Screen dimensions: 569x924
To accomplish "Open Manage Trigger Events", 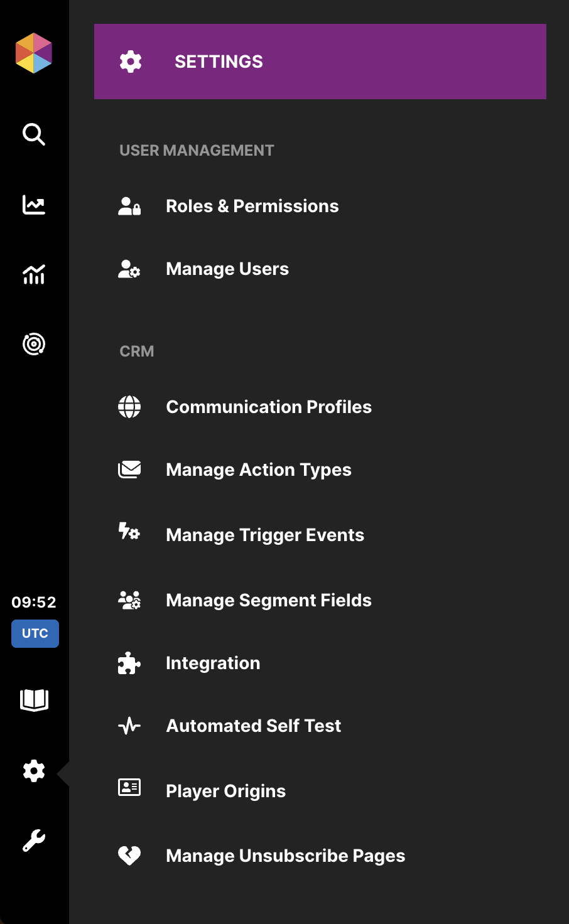I will tap(264, 535).
